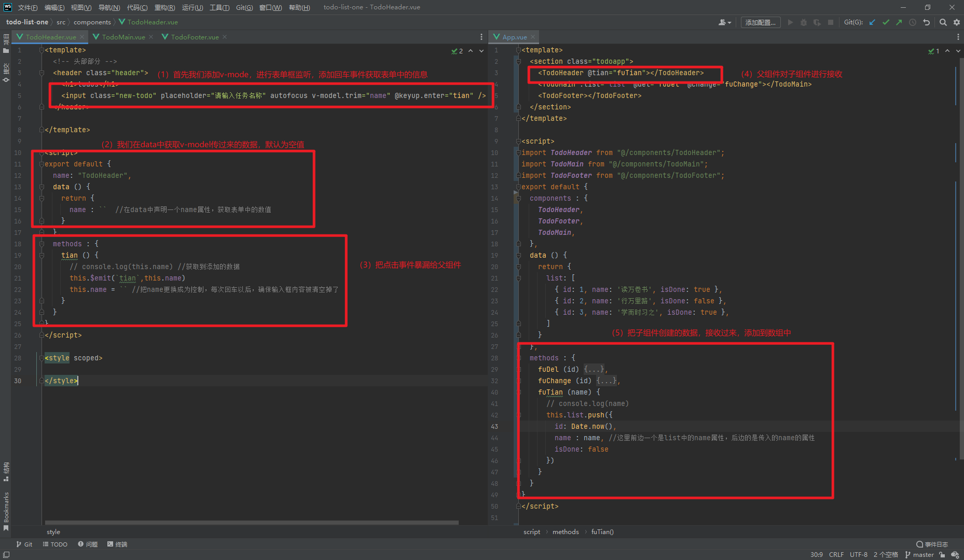This screenshot has height=560, width=964.
Task: Click the Git rollback undo icon
Action: point(926,22)
